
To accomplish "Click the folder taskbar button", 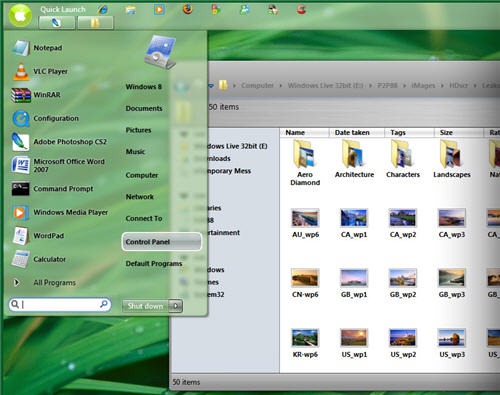I will click(x=95, y=23).
